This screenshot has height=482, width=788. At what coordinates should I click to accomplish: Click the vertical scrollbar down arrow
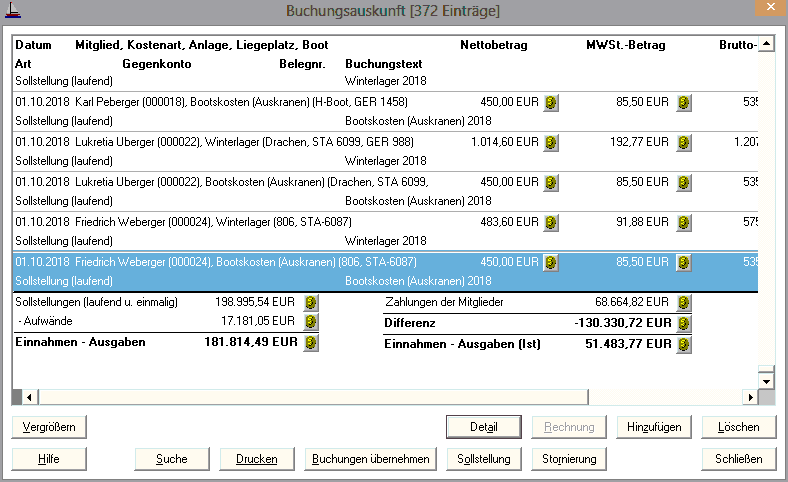(766, 381)
